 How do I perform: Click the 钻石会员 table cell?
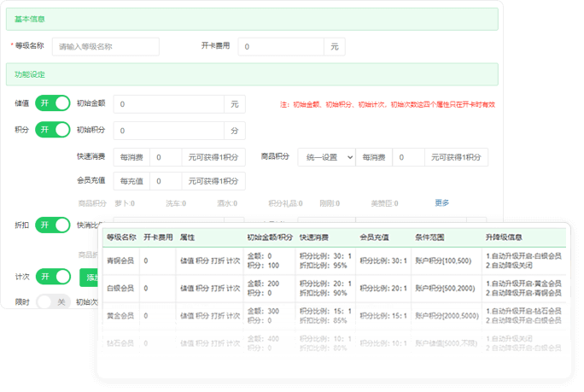(x=120, y=343)
